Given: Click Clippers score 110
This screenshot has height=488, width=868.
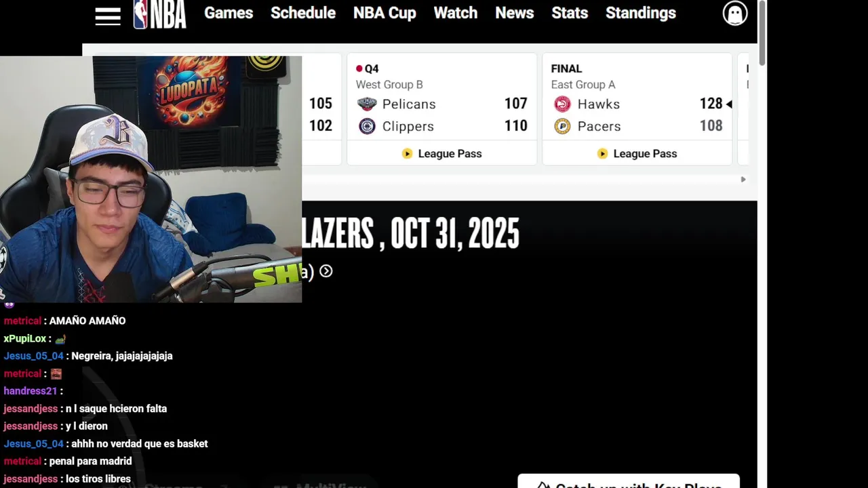Looking at the screenshot, I should point(515,126).
